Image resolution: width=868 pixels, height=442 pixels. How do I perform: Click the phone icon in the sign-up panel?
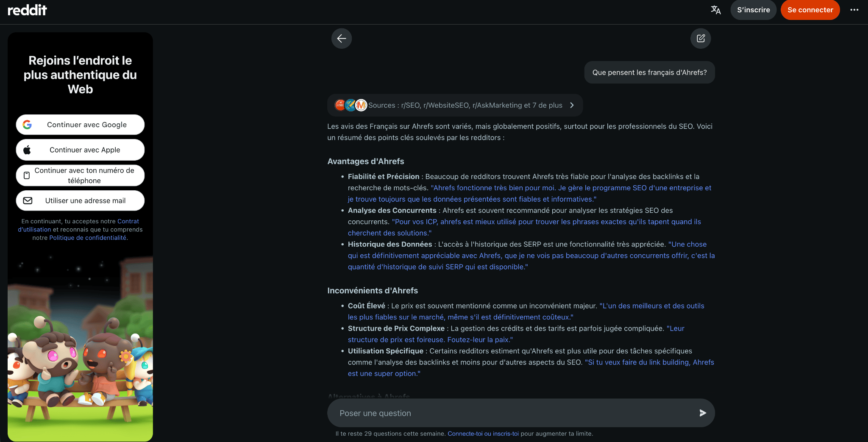[27, 175]
